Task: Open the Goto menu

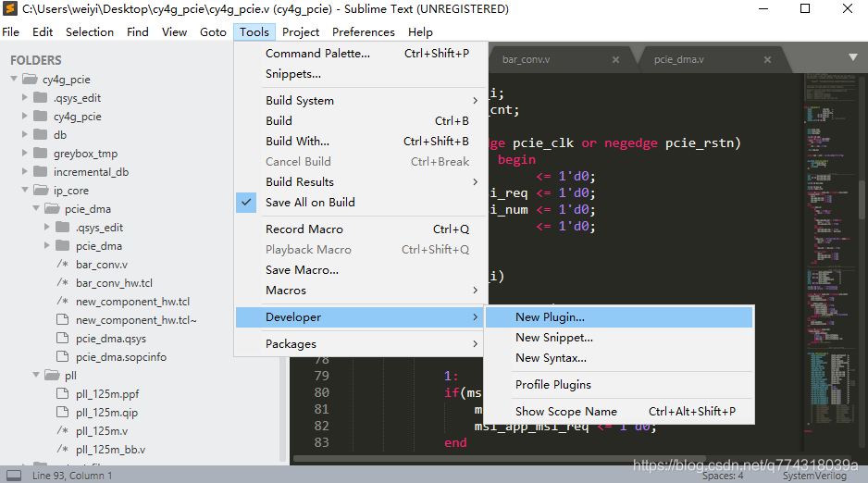Action: tap(213, 32)
